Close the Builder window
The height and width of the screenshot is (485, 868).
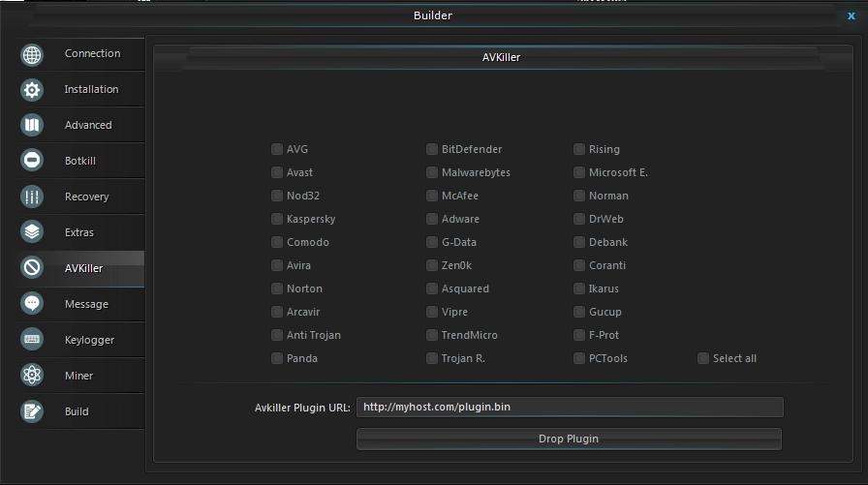pyautogui.click(x=852, y=16)
